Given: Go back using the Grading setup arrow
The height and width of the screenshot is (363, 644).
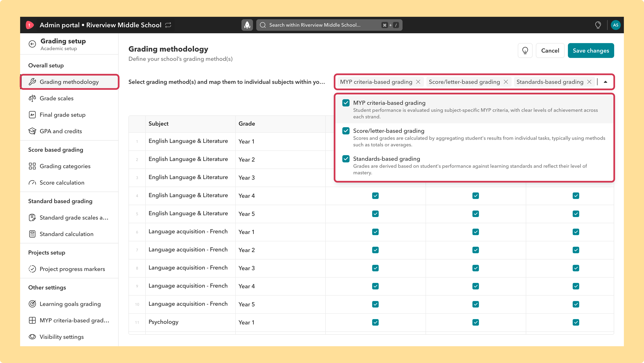Looking at the screenshot, I should (x=32, y=44).
